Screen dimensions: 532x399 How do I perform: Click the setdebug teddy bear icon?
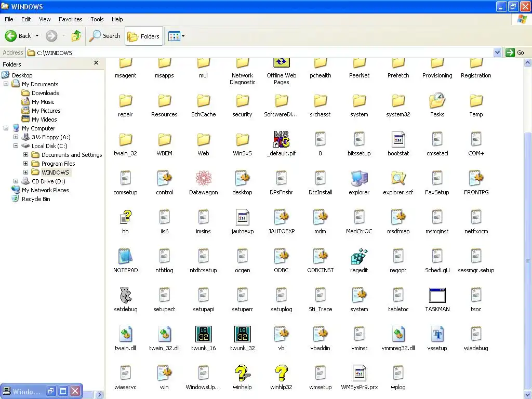[x=126, y=295]
